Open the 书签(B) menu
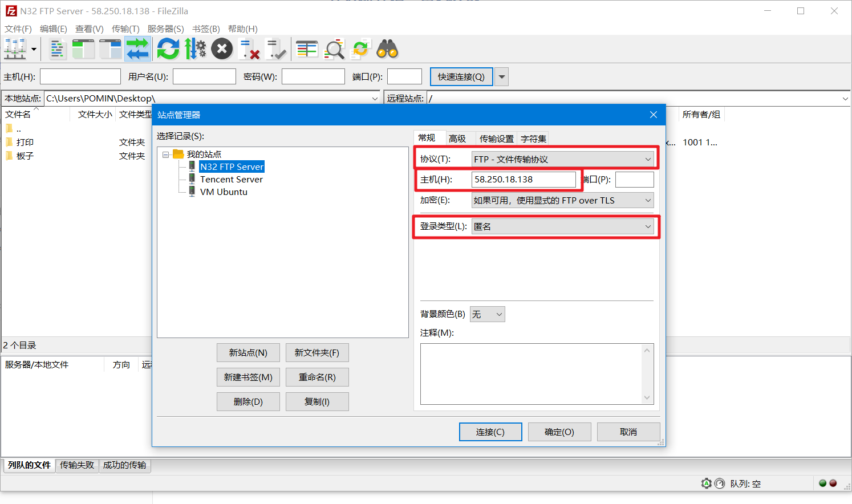Screen dimensions: 852x504 206,29
